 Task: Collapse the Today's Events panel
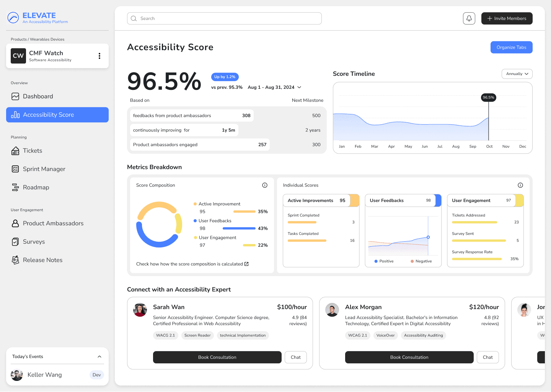pos(99,356)
